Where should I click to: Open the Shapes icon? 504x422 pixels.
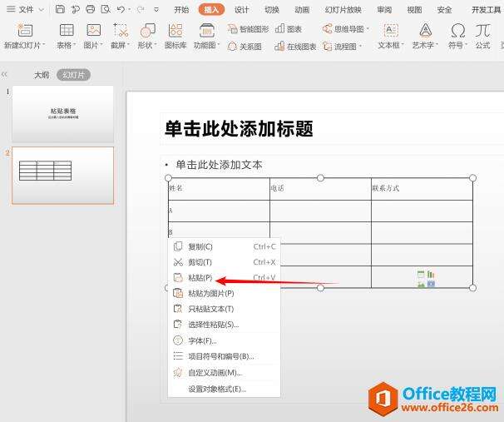(147, 30)
